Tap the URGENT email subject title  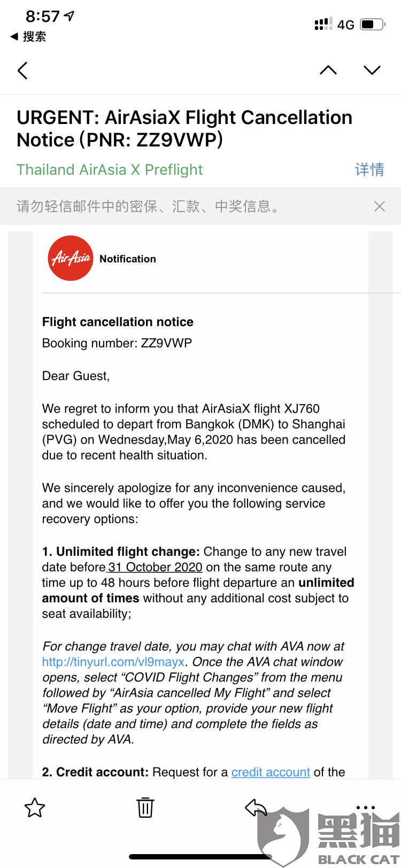[x=184, y=128]
